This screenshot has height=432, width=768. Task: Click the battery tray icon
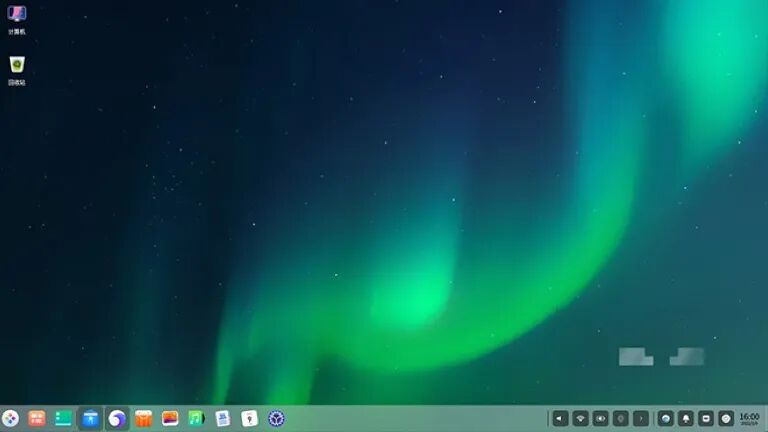[x=601, y=418]
